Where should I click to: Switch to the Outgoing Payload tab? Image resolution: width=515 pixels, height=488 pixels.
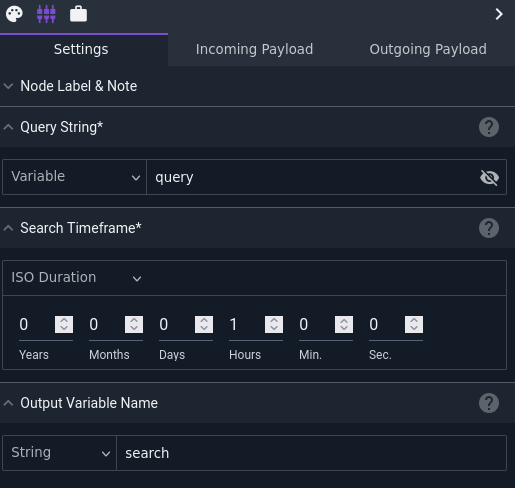click(x=428, y=49)
